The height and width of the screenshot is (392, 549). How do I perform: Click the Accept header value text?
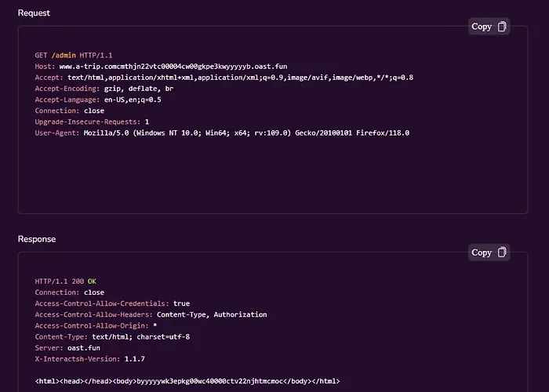[x=240, y=78]
